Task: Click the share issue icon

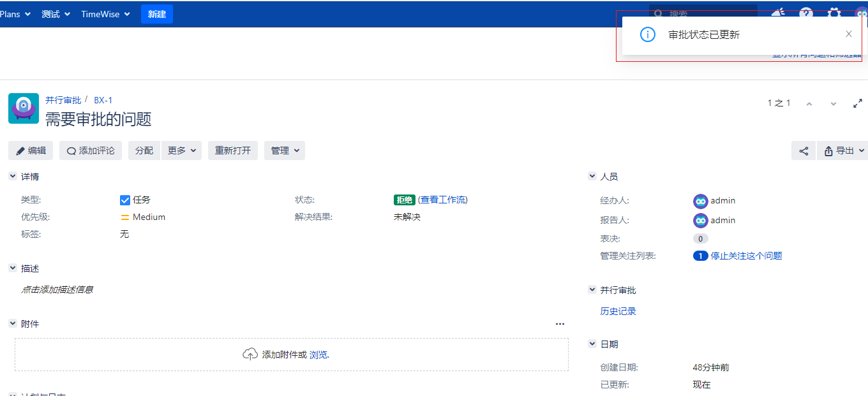Action: click(804, 151)
